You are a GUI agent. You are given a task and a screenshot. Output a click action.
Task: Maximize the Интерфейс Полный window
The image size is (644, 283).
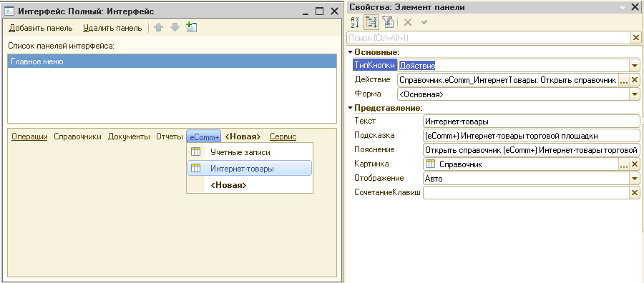point(320,11)
